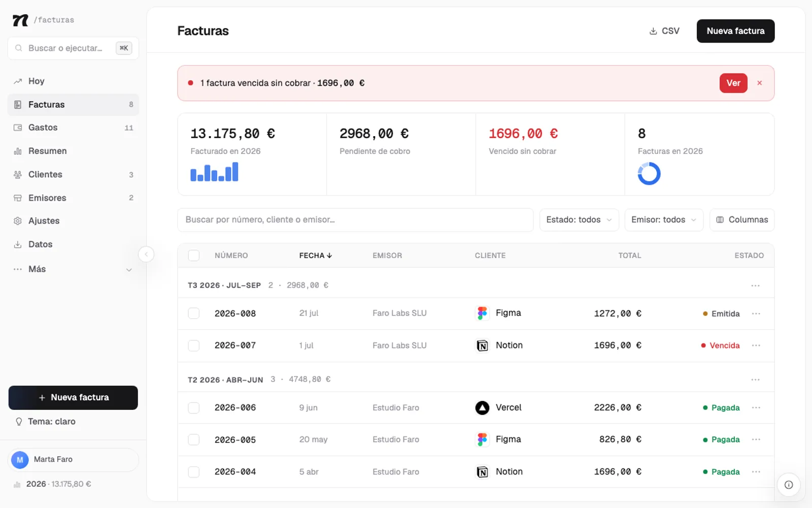Check the box for invoice 2026-007

tap(194, 345)
